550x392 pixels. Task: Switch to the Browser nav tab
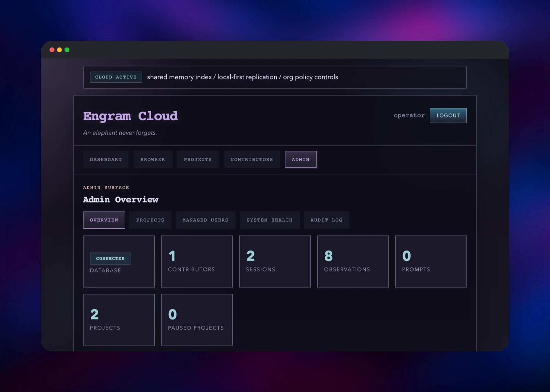[153, 159]
